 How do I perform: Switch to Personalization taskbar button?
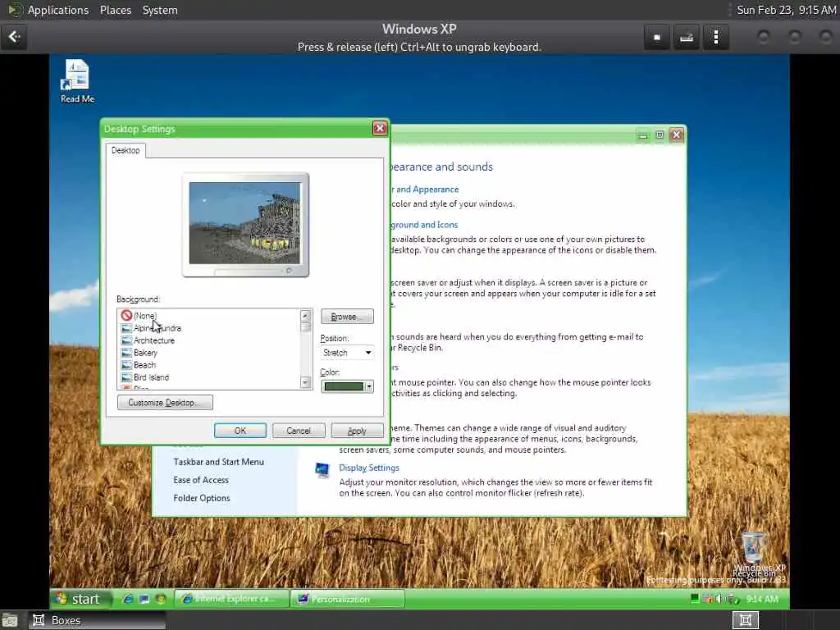[x=347, y=599]
